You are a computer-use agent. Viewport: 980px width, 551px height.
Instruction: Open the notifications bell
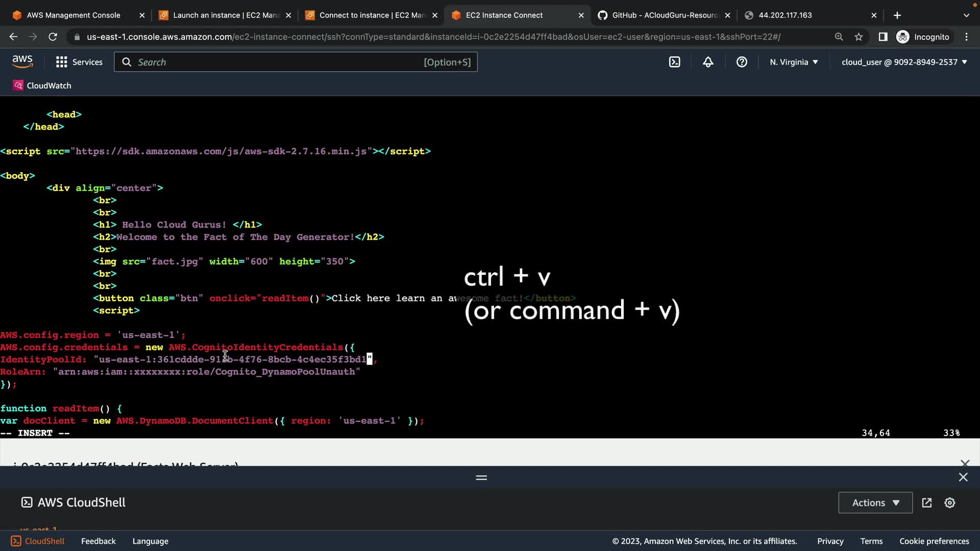(708, 62)
